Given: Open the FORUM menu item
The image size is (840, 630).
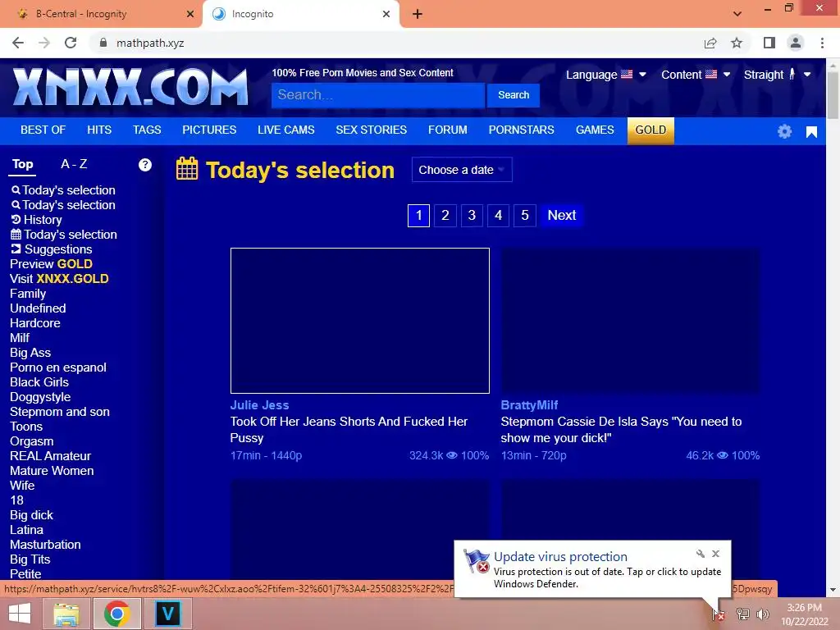Looking at the screenshot, I should [447, 130].
